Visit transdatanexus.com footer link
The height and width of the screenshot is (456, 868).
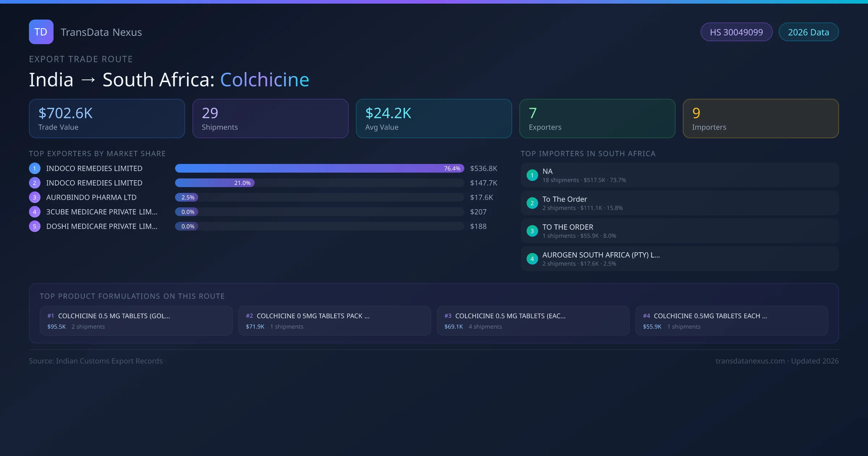pyautogui.click(x=750, y=361)
